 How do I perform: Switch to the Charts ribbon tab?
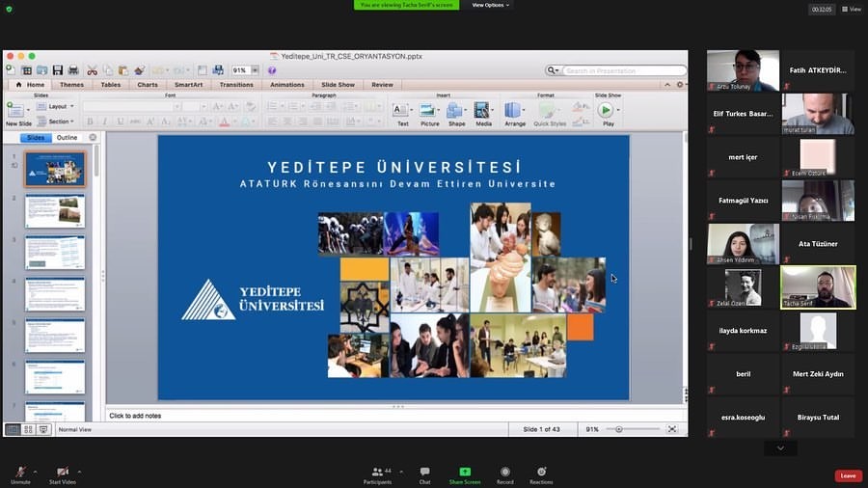(148, 85)
